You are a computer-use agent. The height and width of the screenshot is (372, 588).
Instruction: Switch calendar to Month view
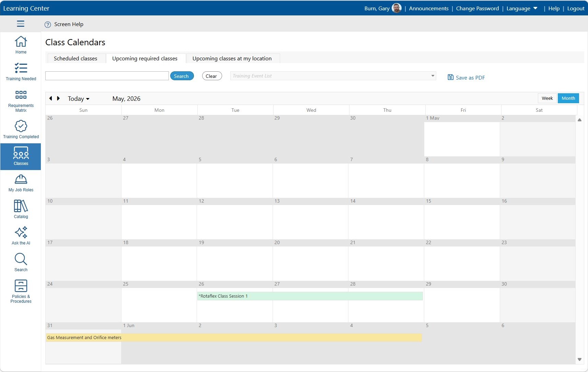point(568,98)
